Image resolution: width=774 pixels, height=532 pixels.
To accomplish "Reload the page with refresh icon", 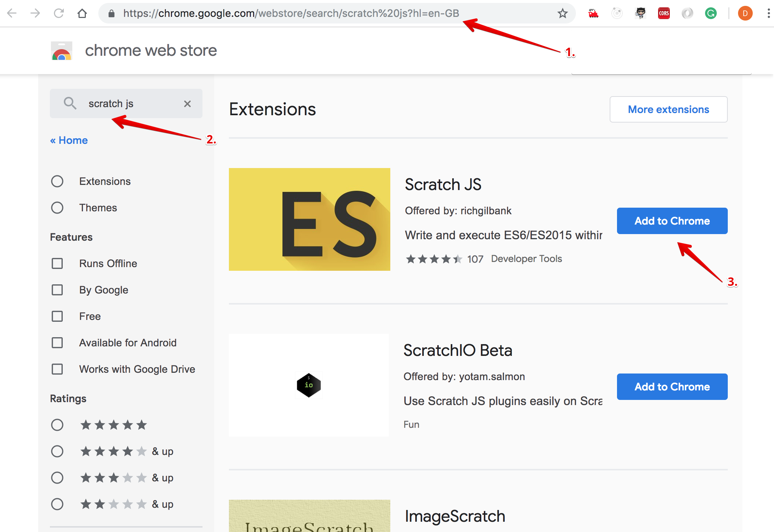I will [59, 14].
